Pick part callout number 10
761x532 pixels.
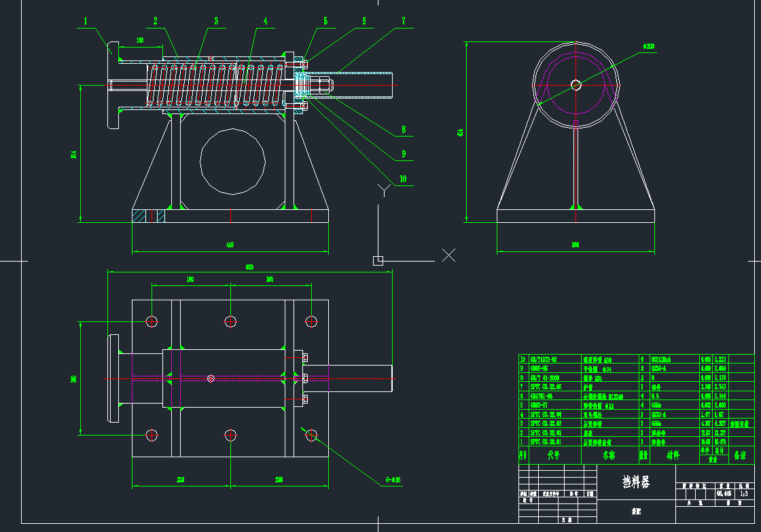pyautogui.click(x=403, y=179)
